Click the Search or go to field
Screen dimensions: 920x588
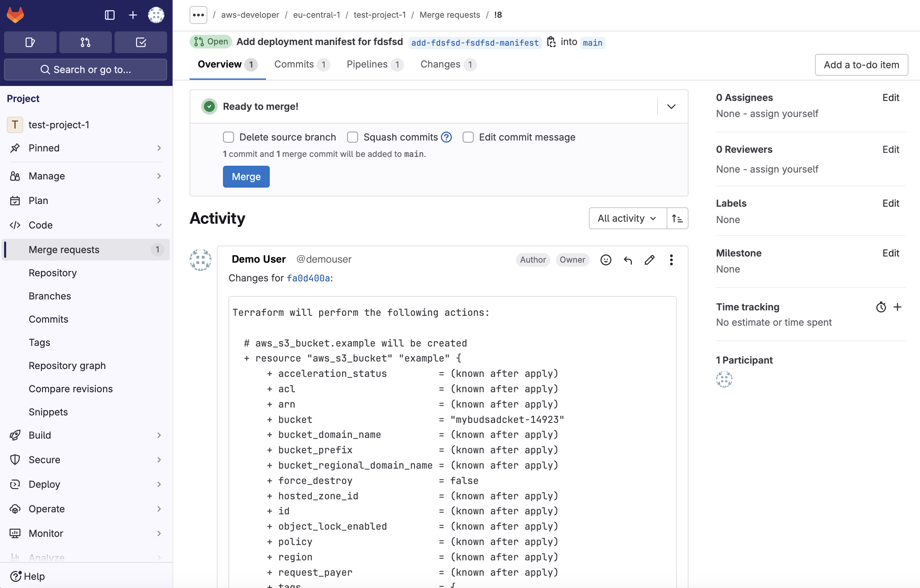tap(86, 70)
